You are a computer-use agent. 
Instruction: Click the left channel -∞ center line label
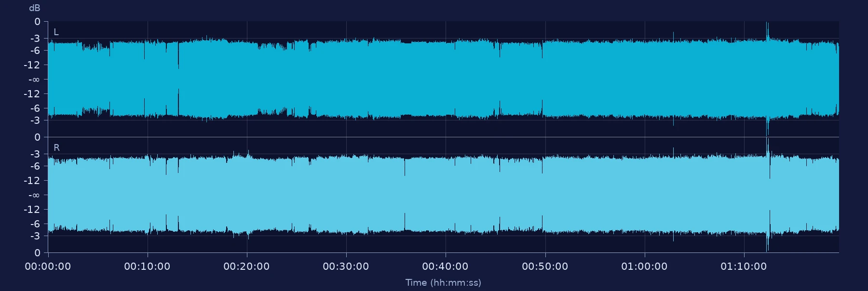(x=34, y=79)
